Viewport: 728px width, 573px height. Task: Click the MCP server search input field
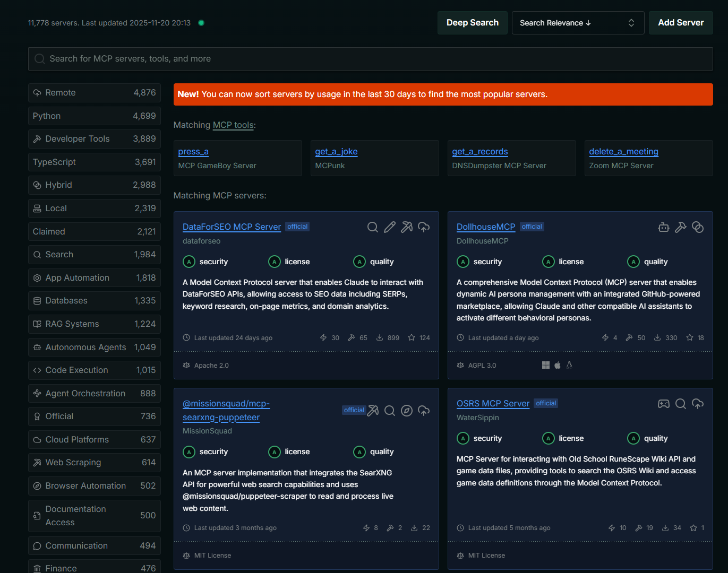pyautogui.click(x=370, y=58)
